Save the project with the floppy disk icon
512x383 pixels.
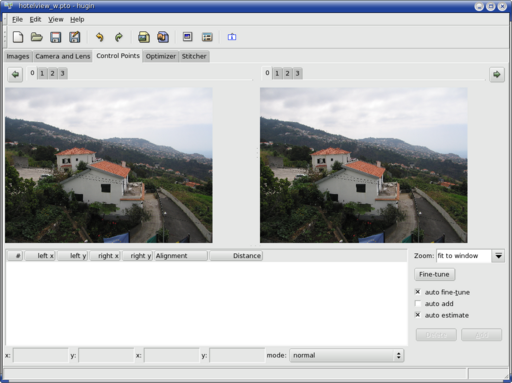point(55,37)
